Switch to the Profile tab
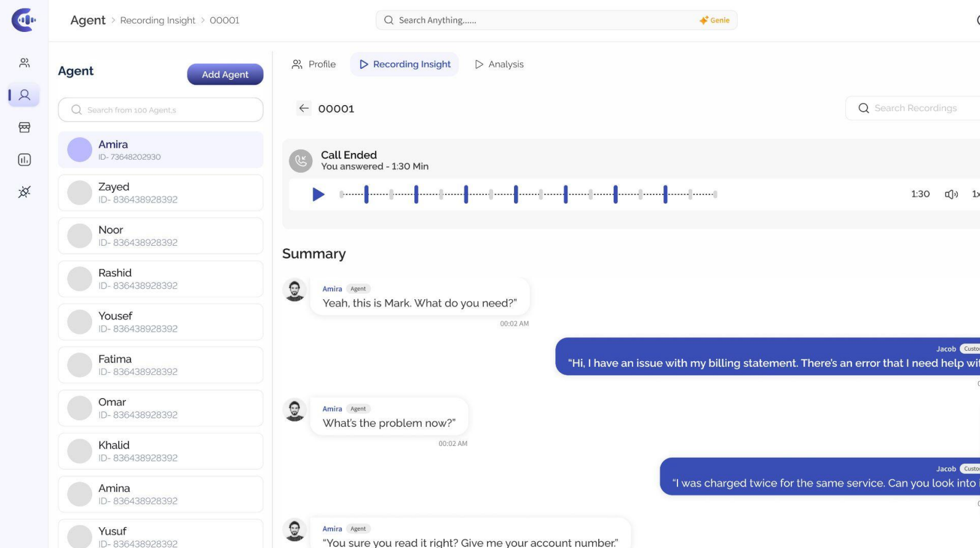980x548 pixels. (314, 65)
